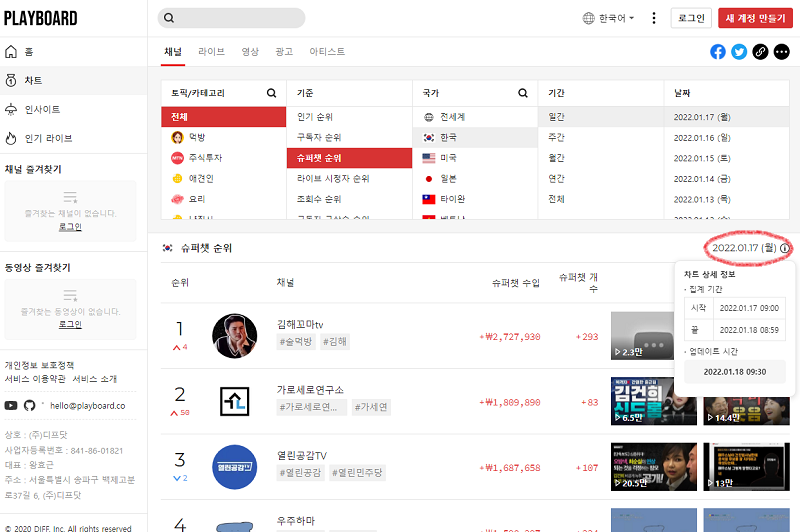Open the 6.5만 views video thumbnail
The width and height of the screenshot is (800, 532).
coord(654,401)
